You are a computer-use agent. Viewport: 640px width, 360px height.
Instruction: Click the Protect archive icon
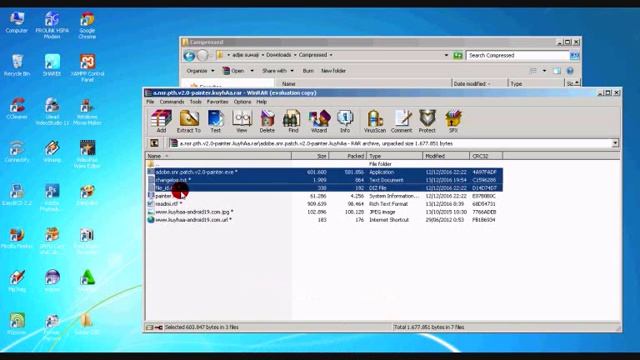point(427,121)
